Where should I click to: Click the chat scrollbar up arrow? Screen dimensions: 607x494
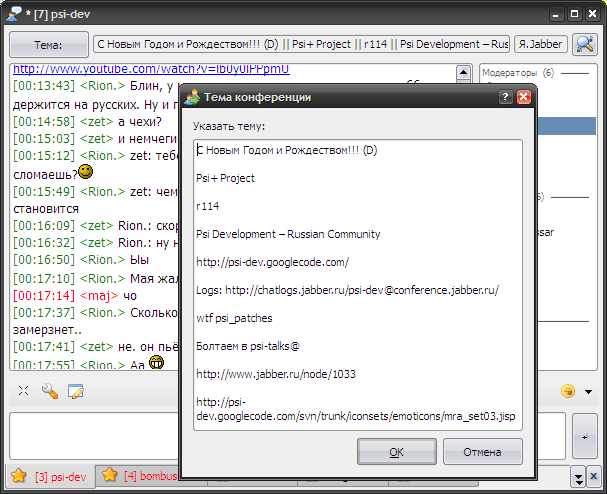click(463, 73)
